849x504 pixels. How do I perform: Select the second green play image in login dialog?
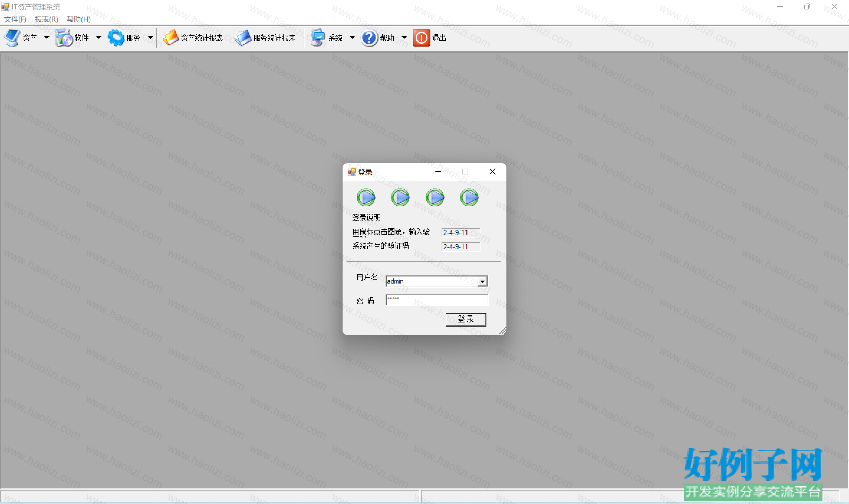(x=400, y=197)
